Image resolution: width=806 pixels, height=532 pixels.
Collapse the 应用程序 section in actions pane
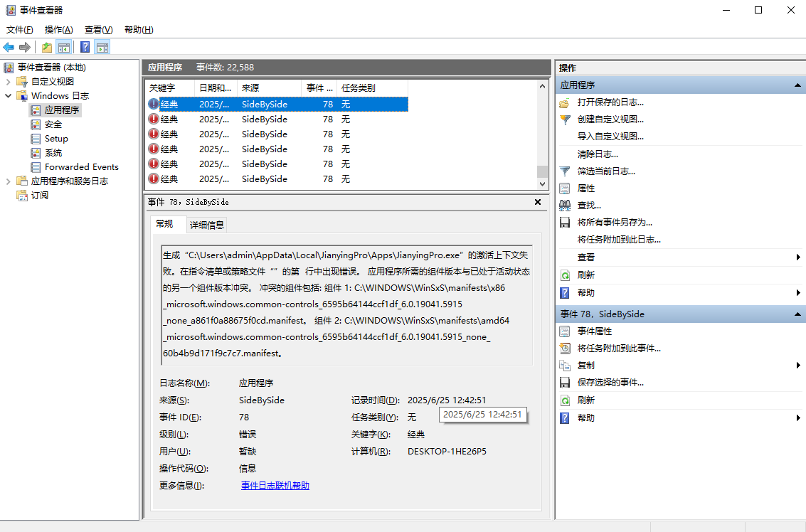pyautogui.click(x=799, y=85)
